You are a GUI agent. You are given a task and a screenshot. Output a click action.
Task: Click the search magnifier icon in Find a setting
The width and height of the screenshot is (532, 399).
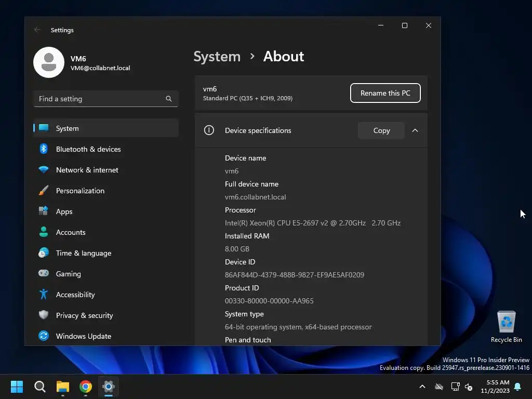click(169, 99)
